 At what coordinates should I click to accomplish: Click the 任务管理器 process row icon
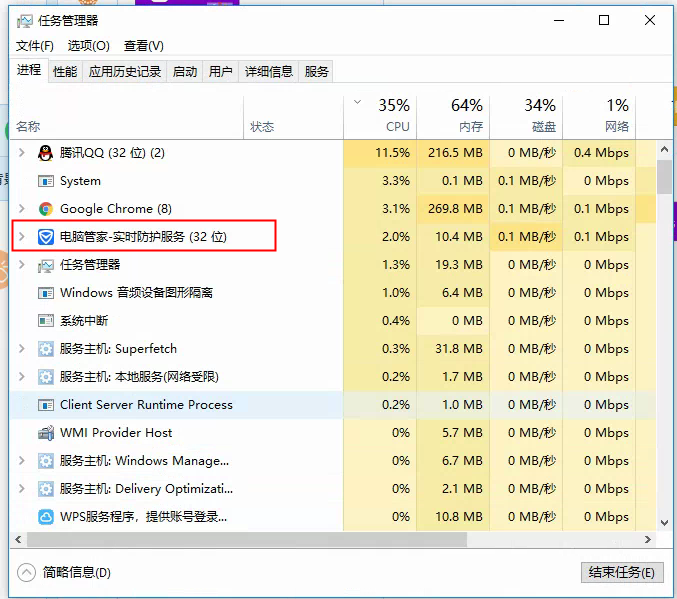pyautogui.click(x=46, y=265)
